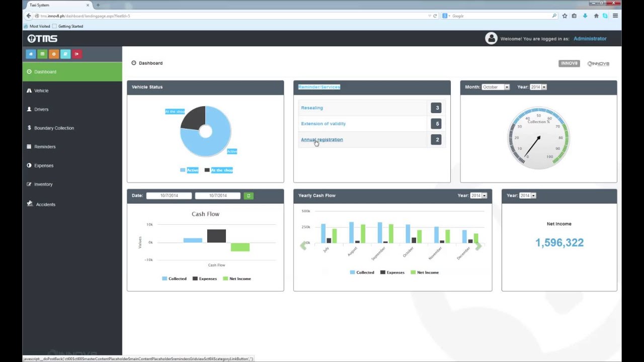Open Dashboard in the sidebar
Screen dimensions: 644x362
[72, 72]
